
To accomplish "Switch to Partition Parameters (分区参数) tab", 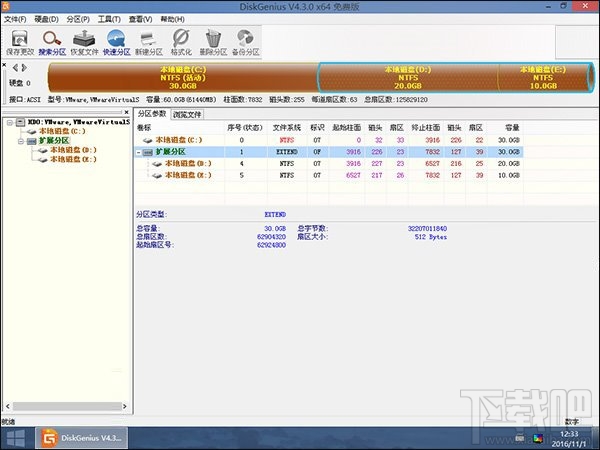I will (x=152, y=114).
